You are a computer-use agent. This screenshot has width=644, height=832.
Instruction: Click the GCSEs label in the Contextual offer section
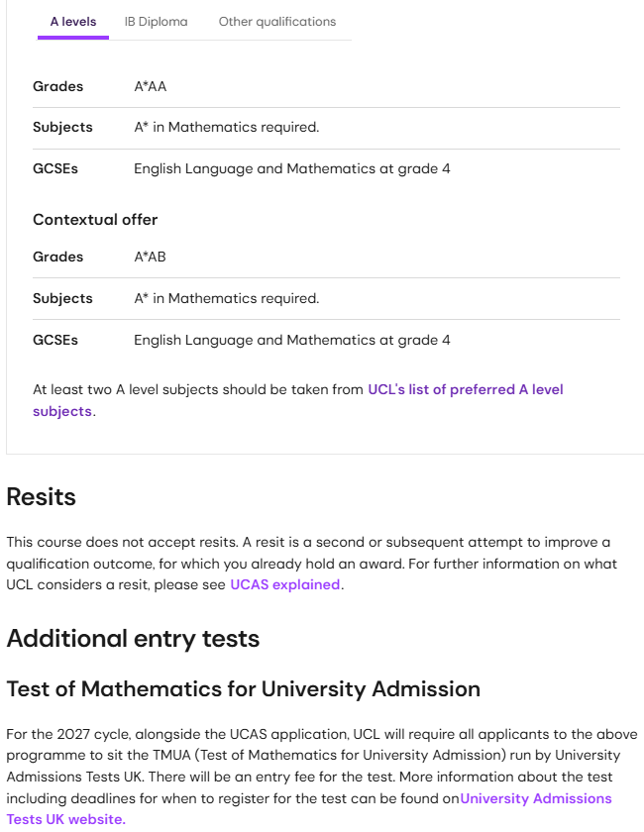point(55,341)
